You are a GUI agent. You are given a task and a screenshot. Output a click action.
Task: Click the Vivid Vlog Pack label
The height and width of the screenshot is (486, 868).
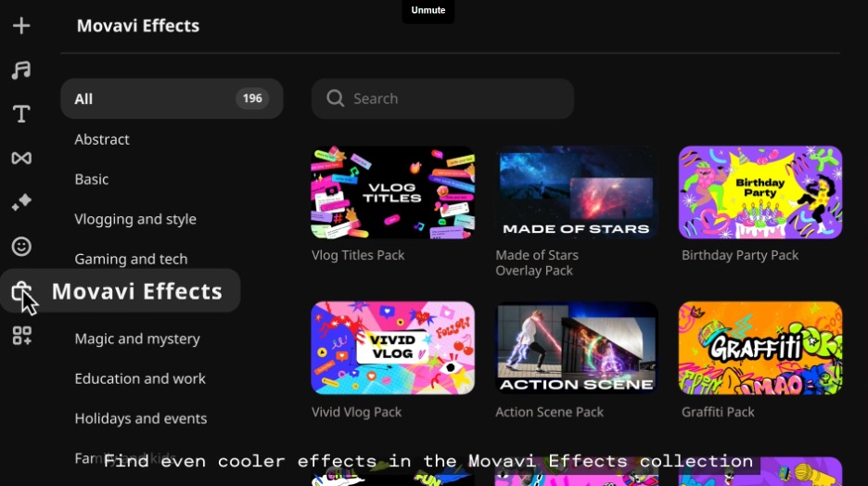coord(356,412)
